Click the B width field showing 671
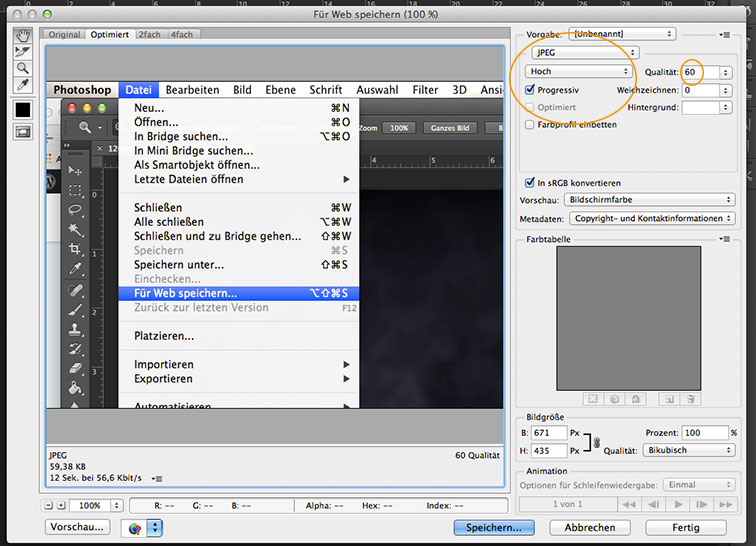This screenshot has height=546, width=756. click(x=549, y=433)
